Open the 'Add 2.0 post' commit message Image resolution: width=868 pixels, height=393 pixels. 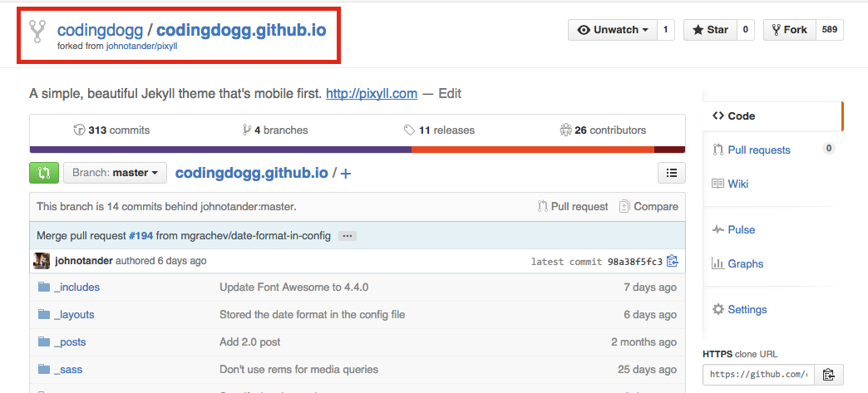click(250, 341)
